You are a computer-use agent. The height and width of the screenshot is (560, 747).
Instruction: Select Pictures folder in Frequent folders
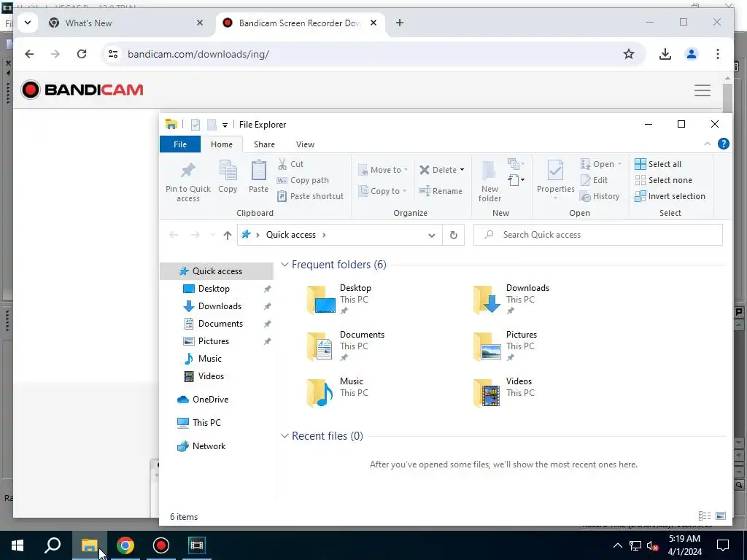coord(506,346)
